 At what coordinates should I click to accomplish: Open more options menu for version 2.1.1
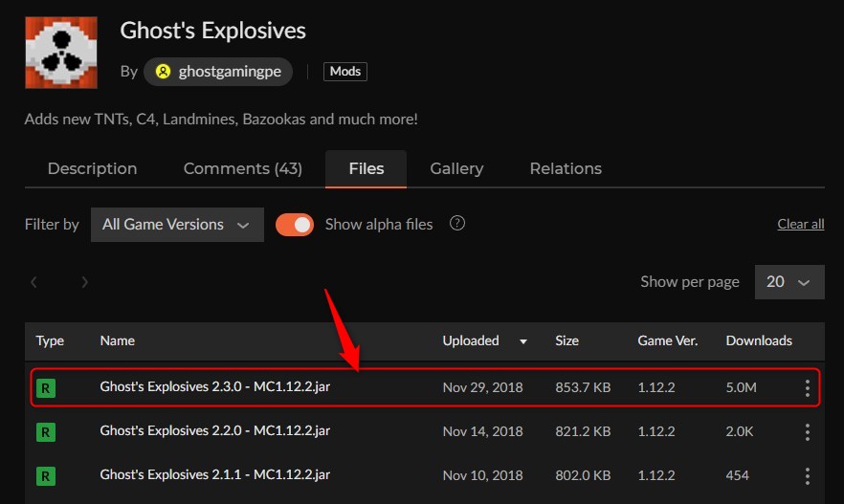point(807,476)
